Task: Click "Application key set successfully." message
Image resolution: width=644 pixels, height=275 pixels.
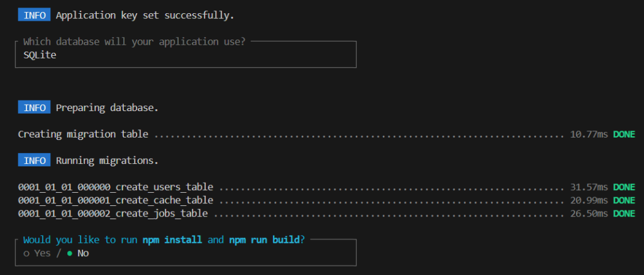Action: (145, 15)
